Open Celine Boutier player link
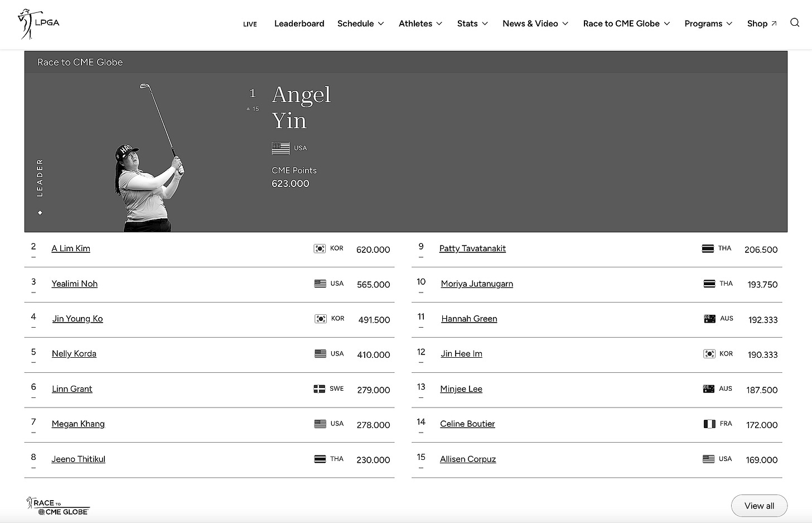The width and height of the screenshot is (812, 523). (467, 424)
